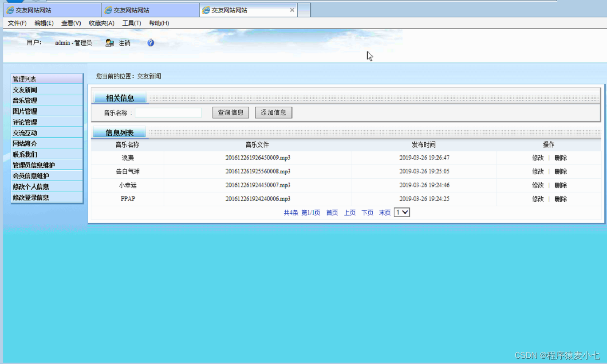Open the 收藏夹(A) menu
Screen dimensions: 607x364
point(101,23)
